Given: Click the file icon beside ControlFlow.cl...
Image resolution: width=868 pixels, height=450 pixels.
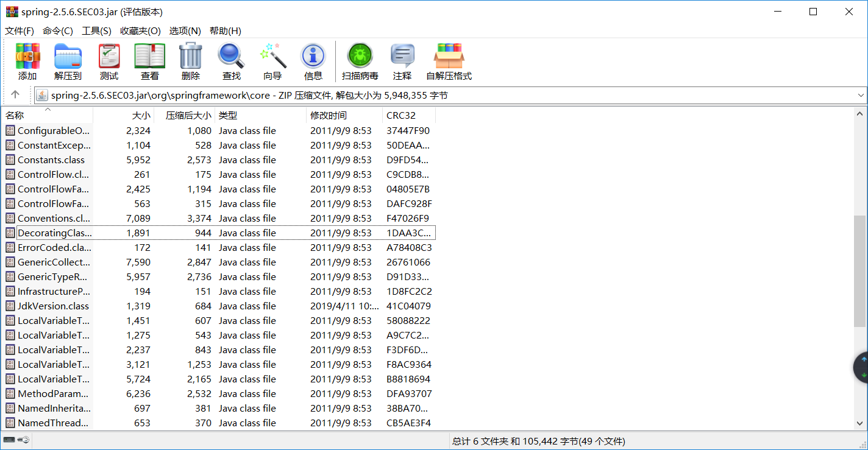Looking at the screenshot, I should [x=10, y=174].
